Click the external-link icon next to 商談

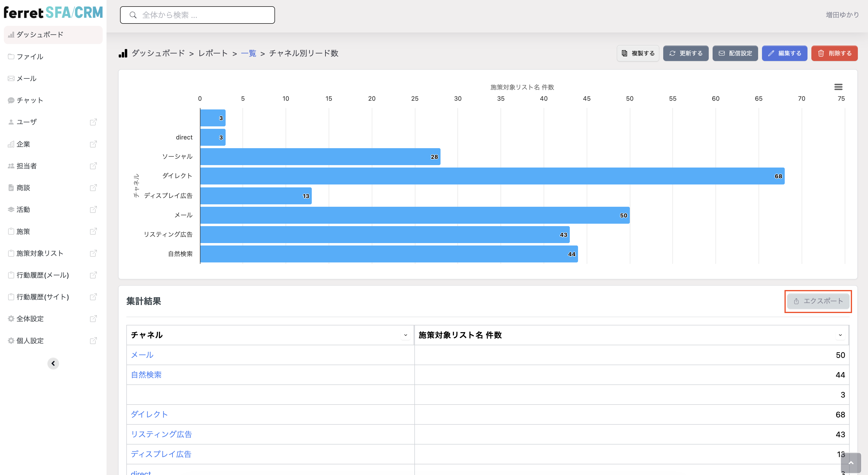(x=93, y=188)
